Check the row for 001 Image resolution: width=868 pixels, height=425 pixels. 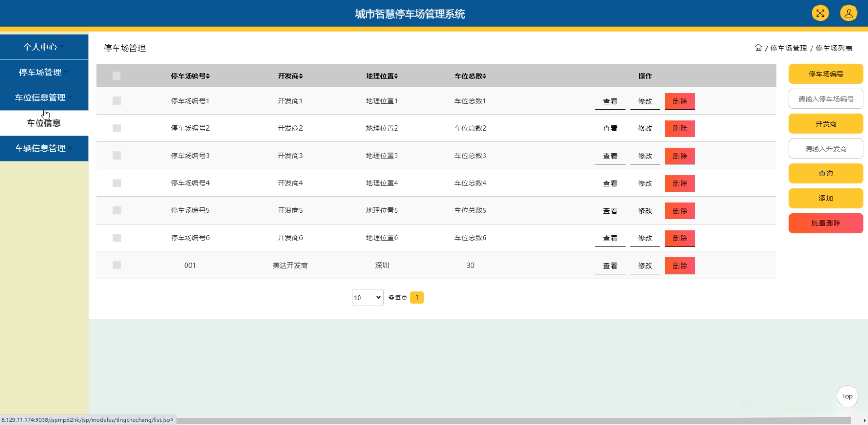(x=117, y=265)
